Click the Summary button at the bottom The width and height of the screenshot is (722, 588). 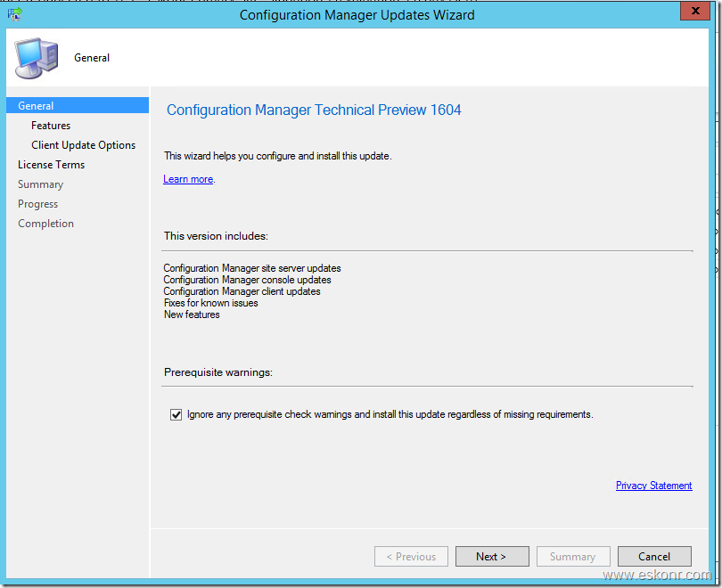[572, 557]
